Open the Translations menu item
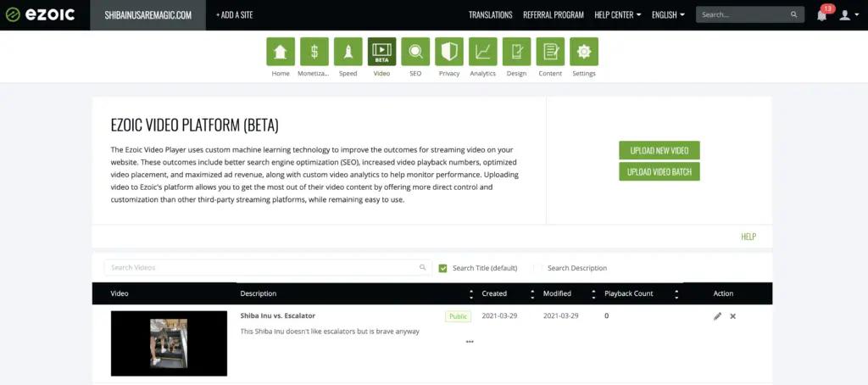Image resolution: width=868 pixels, height=385 pixels. pos(491,15)
